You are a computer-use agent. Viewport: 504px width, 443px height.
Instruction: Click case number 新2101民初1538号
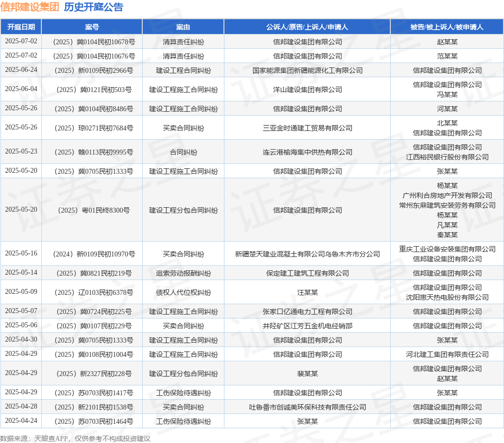pyautogui.click(x=94, y=408)
